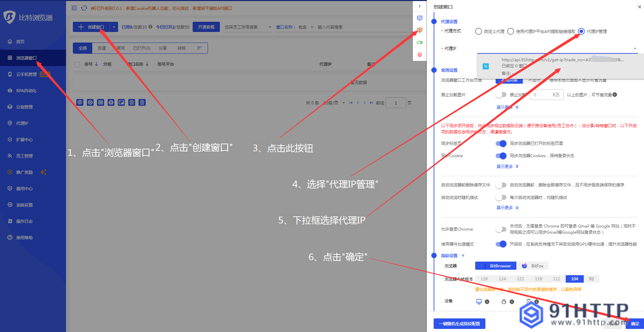Click the 系统设置 gear icon

[10, 205]
